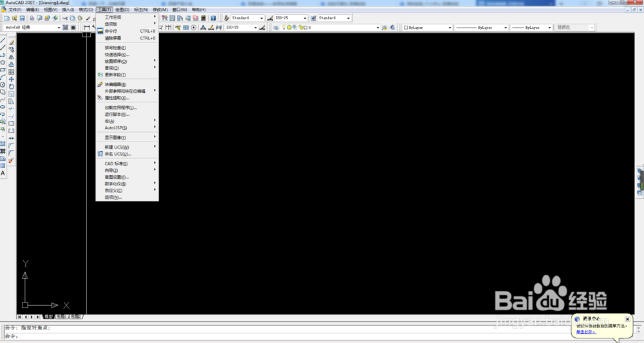Open the Text Style manager icon

click(226, 18)
